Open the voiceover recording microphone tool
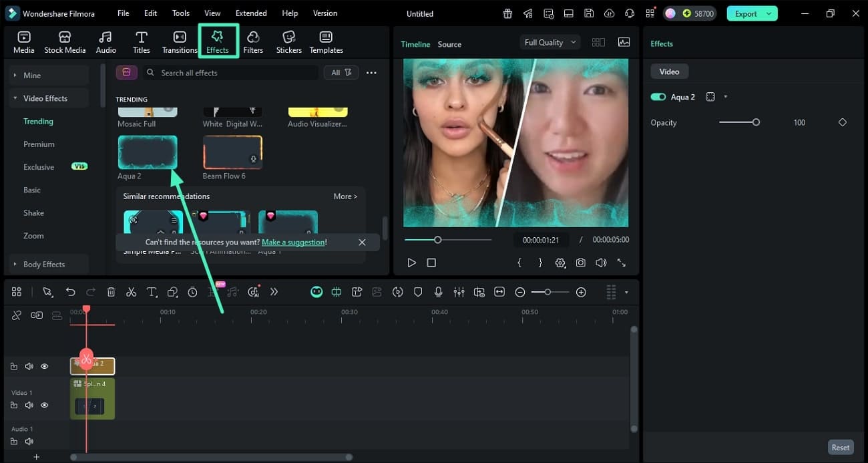The image size is (868, 463). (438, 292)
